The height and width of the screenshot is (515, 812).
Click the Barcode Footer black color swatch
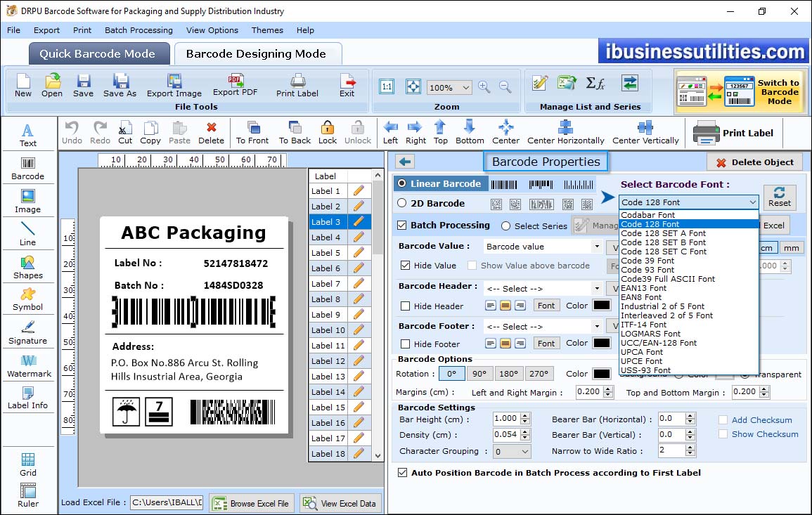tap(602, 343)
